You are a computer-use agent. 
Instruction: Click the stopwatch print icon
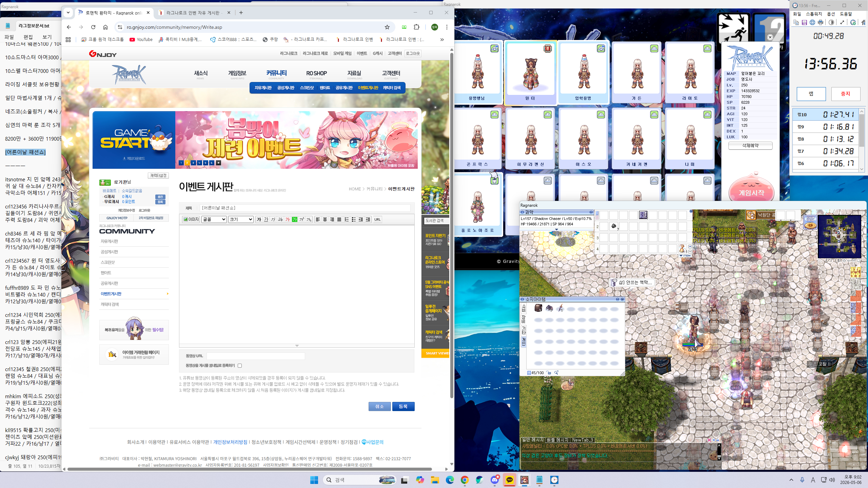pyautogui.click(x=821, y=22)
